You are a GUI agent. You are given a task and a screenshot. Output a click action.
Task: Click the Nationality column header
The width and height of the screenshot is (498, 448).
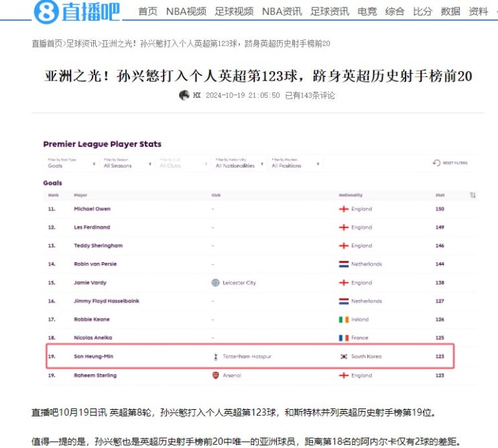point(351,195)
